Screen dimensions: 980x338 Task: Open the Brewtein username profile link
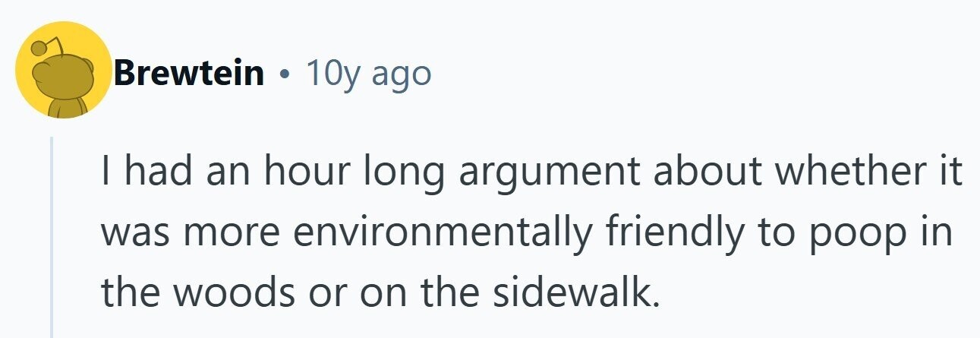coord(189,74)
